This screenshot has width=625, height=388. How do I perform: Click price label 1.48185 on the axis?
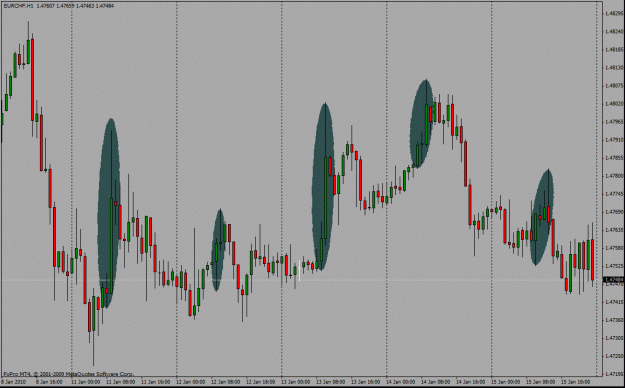coord(614,50)
